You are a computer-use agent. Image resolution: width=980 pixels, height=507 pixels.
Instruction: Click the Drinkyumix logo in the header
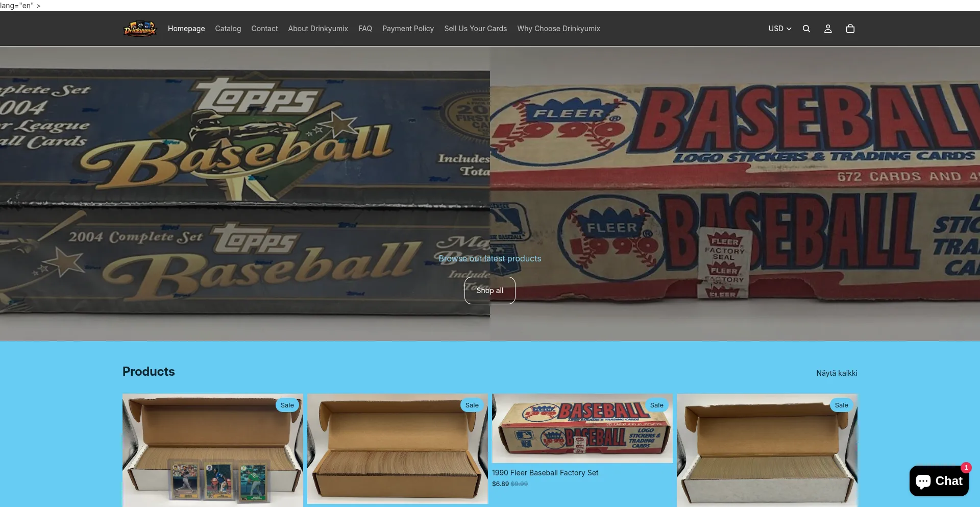pos(140,29)
